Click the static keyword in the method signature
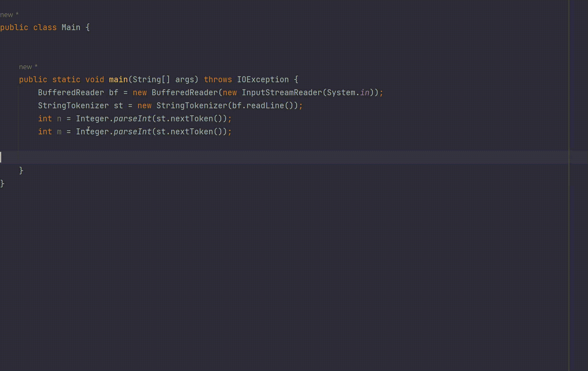Viewport: 588px width, 371px height. pos(66,80)
